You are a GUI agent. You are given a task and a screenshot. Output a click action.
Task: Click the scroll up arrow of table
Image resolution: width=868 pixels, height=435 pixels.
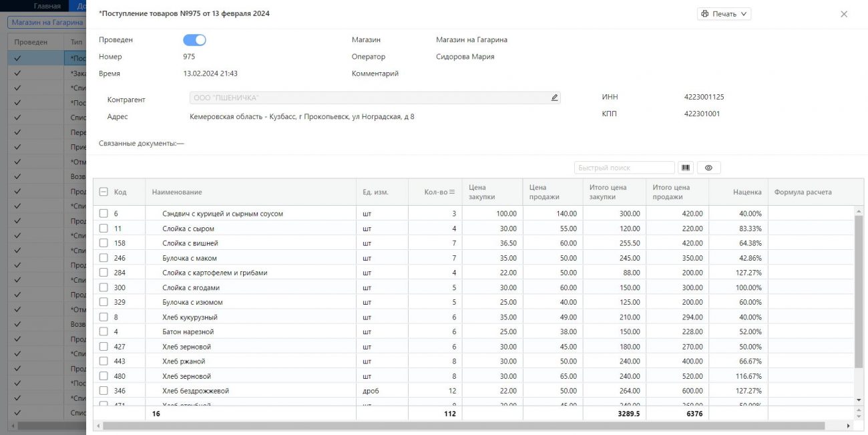[859, 212]
